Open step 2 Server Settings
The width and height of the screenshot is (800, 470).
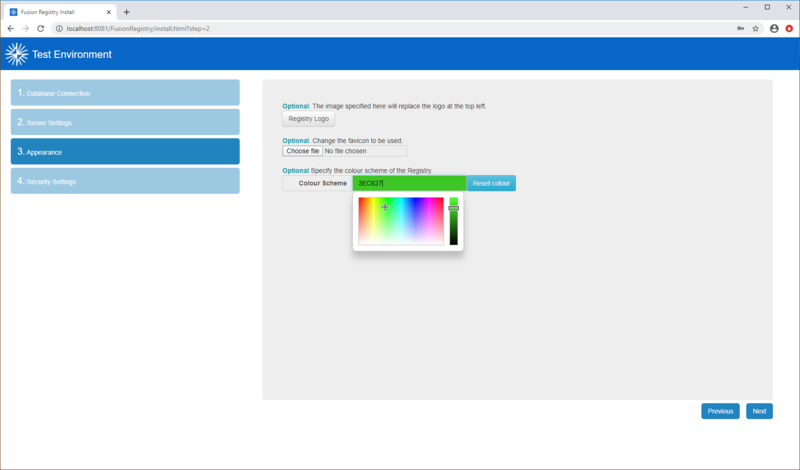point(125,122)
